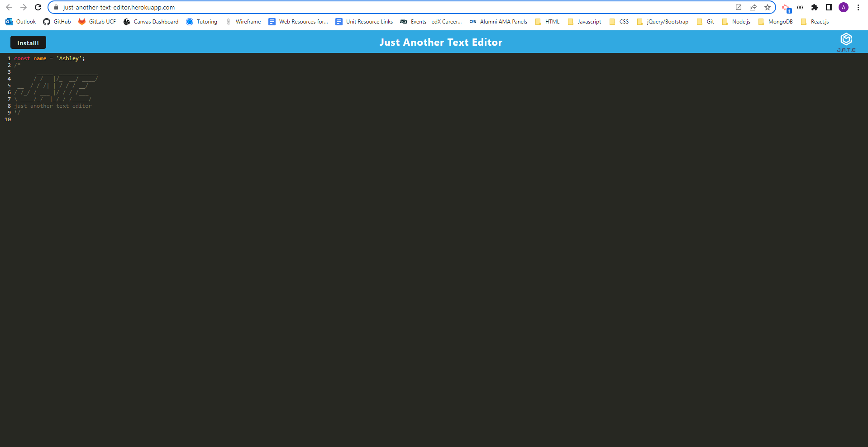The image size is (868, 447).
Task: Click the Install! button
Action: pos(28,42)
